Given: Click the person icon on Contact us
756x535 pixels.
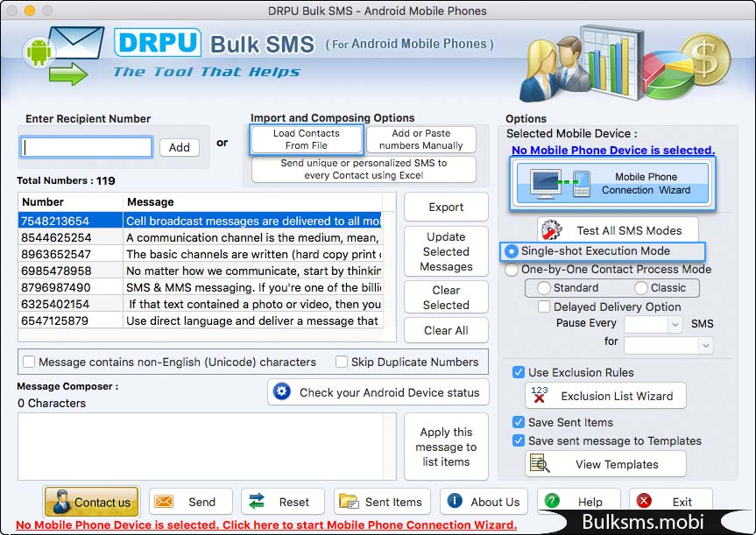Looking at the screenshot, I should pyautogui.click(x=61, y=502).
